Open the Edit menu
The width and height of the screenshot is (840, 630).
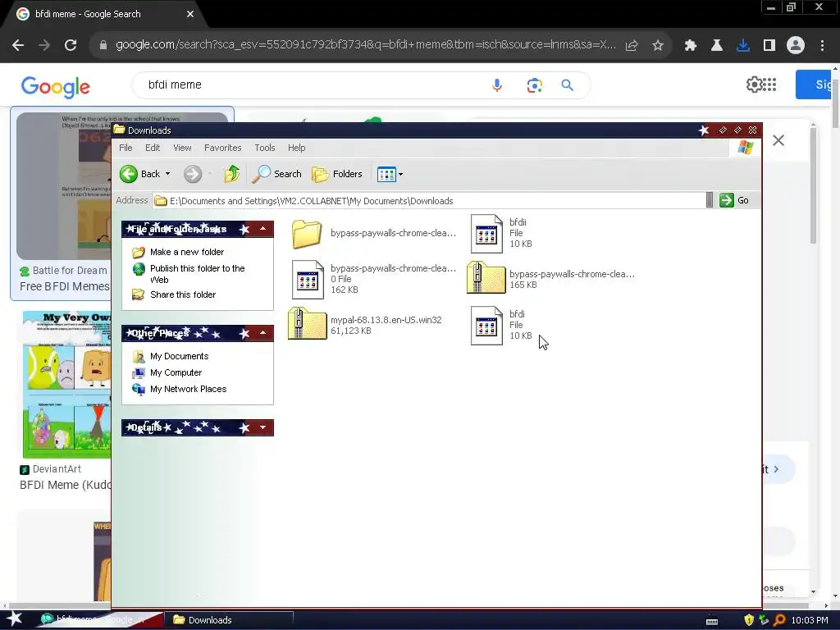click(x=153, y=148)
